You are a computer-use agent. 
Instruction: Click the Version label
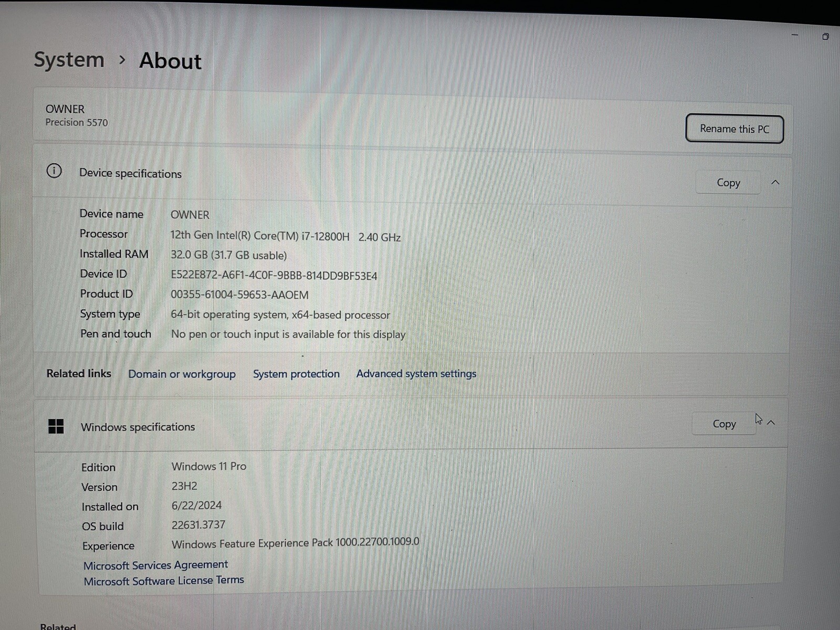click(99, 487)
